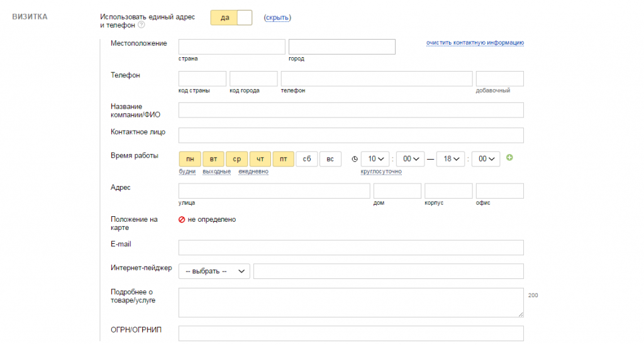The height and width of the screenshot is (345, 644).
Task: Click the contact person field
Action: pyautogui.click(x=351, y=135)
